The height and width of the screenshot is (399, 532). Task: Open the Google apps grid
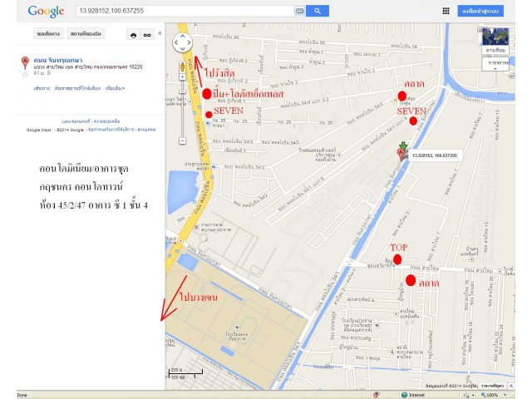tap(446, 11)
